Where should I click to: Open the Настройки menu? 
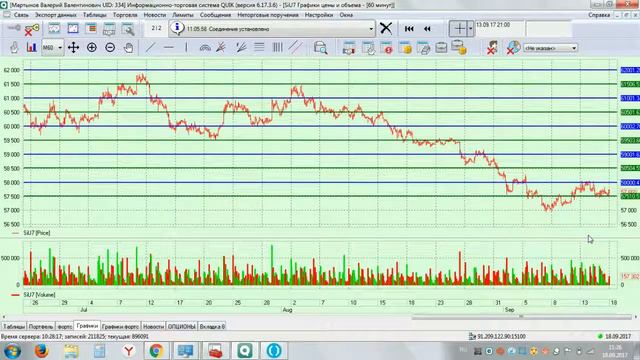[319, 15]
